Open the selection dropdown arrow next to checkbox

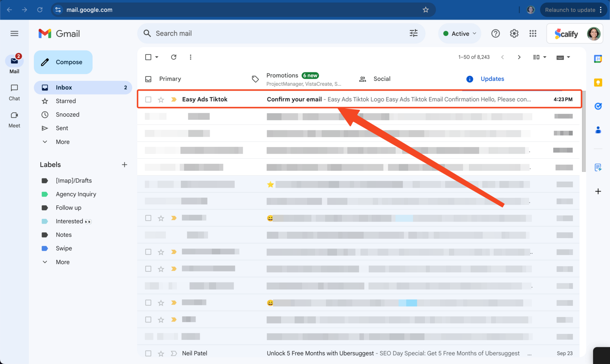(156, 57)
